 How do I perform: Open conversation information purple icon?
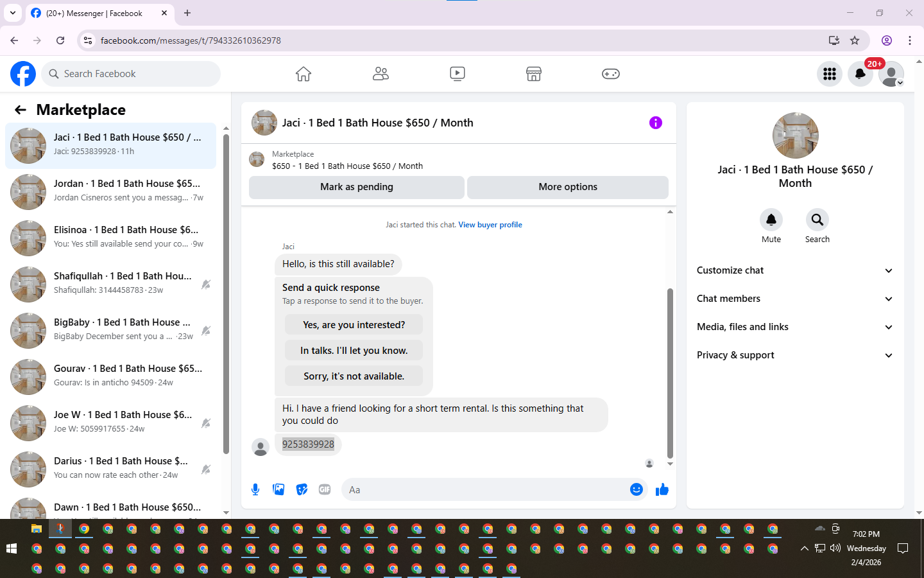[655, 123]
